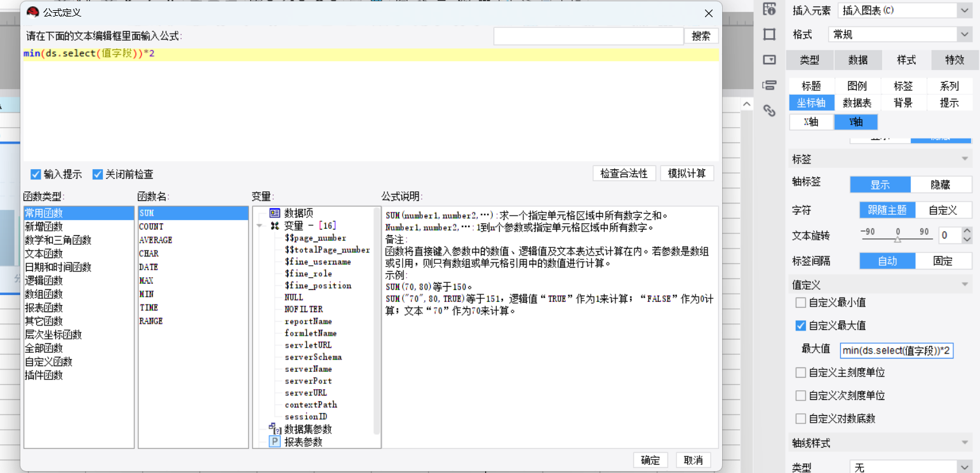Expand the 格式 combo box
Image resolution: width=980 pixels, height=473 pixels.
click(965, 34)
